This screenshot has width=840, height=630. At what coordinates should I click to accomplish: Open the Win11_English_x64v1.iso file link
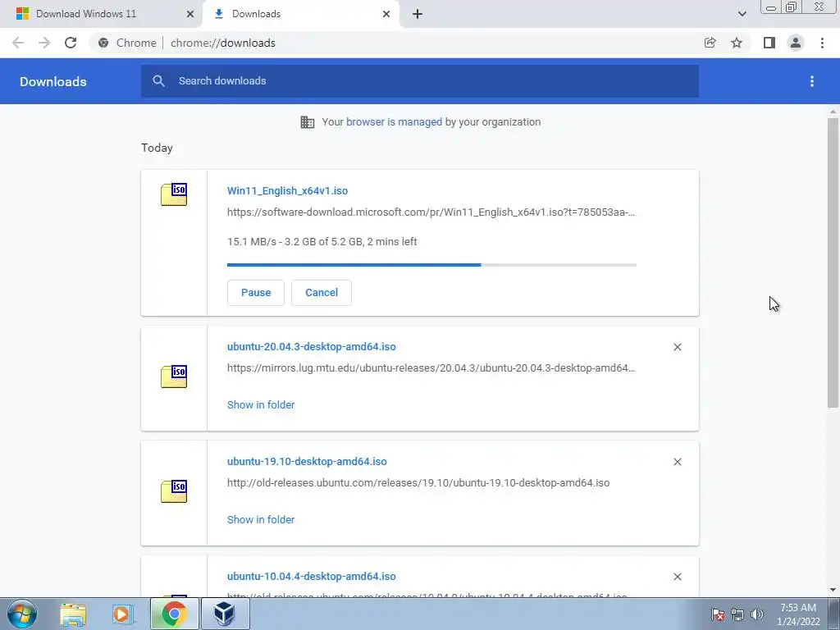[x=287, y=190]
